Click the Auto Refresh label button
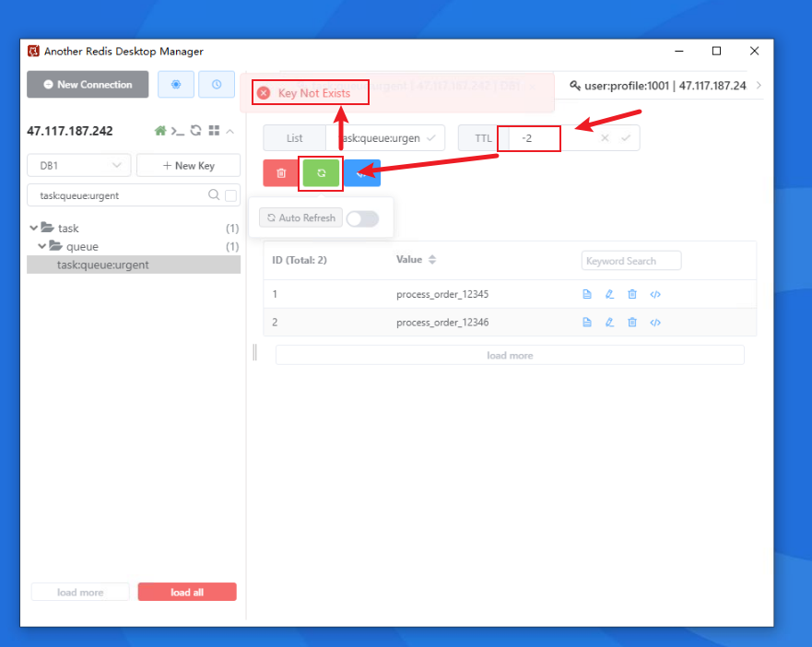The image size is (812, 647). click(x=300, y=218)
